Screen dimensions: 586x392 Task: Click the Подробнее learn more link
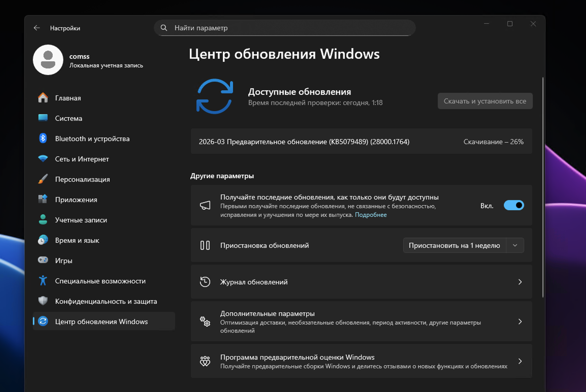coord(371,215)
